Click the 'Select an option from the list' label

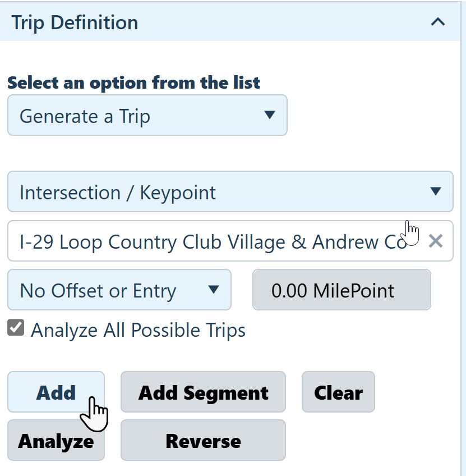pos(133,83)
